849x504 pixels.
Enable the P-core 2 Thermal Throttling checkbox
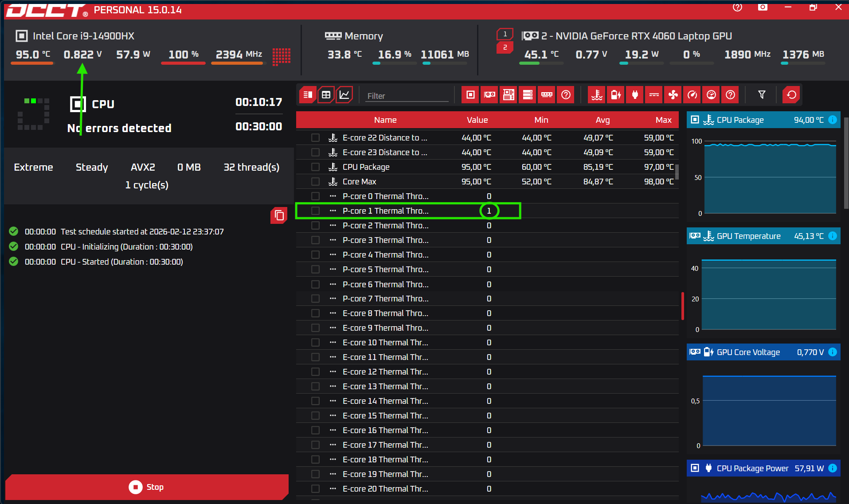pos(315,226)
